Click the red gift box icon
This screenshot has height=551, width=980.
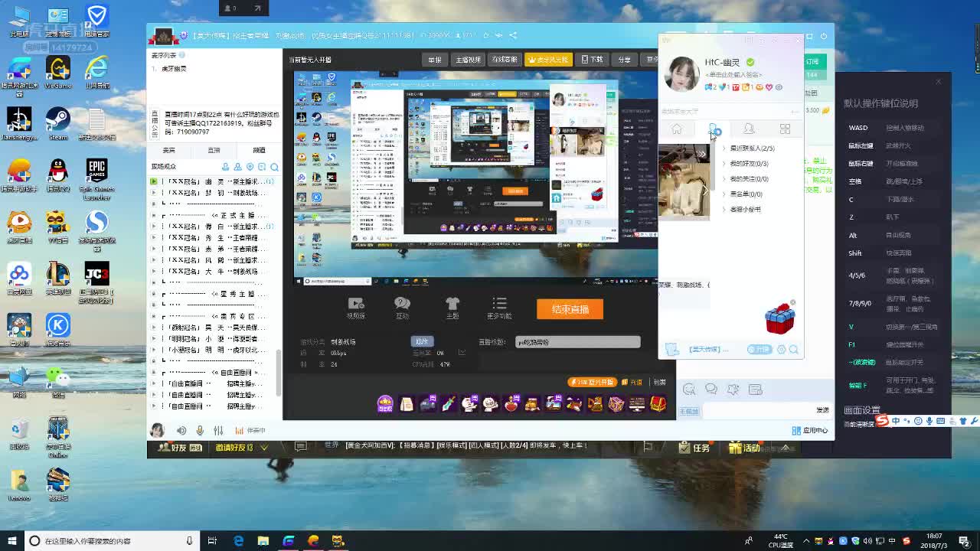780,318
